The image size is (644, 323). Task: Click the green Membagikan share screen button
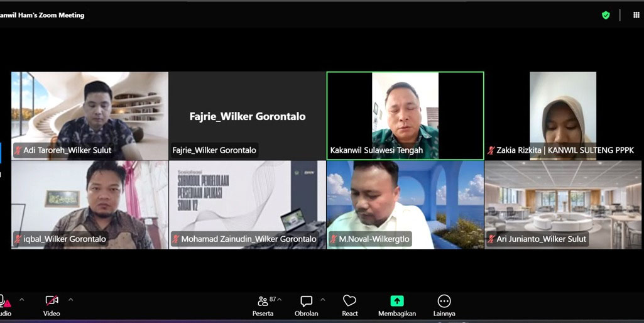396,306
